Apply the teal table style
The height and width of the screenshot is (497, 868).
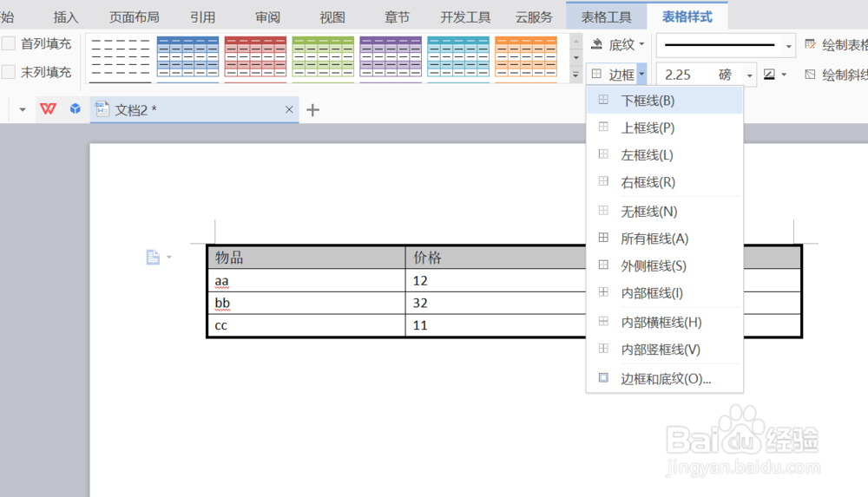pos(457,58)
